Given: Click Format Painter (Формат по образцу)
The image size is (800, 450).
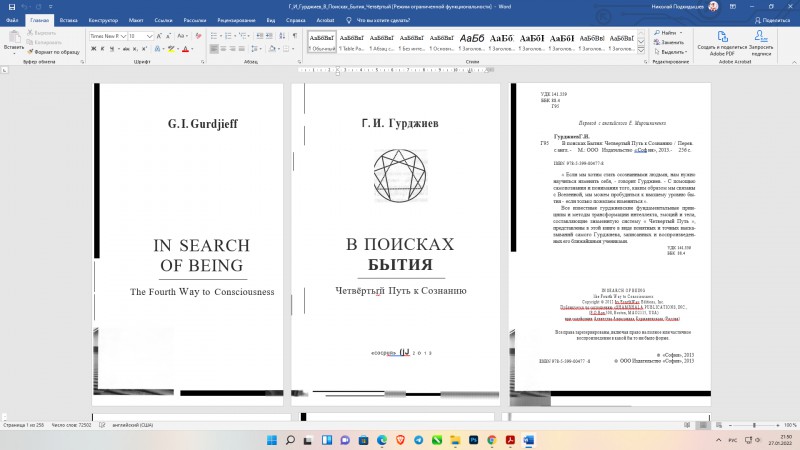Looking at the screenshot, I should (53, 52).
